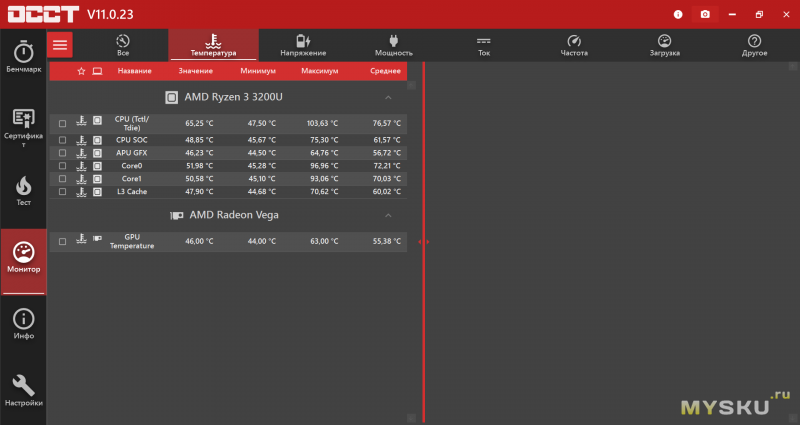800x425 pixels.
Task: Switch to the Частота tab
Action: (574, 45)
